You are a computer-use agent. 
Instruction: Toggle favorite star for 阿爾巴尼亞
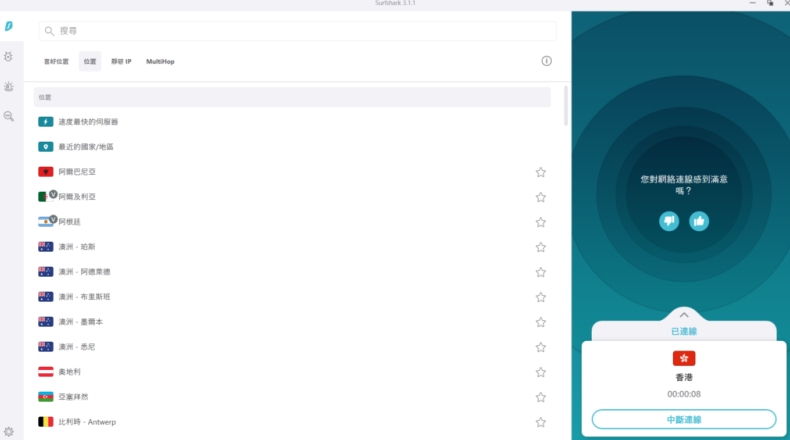[x=541, y=172]
